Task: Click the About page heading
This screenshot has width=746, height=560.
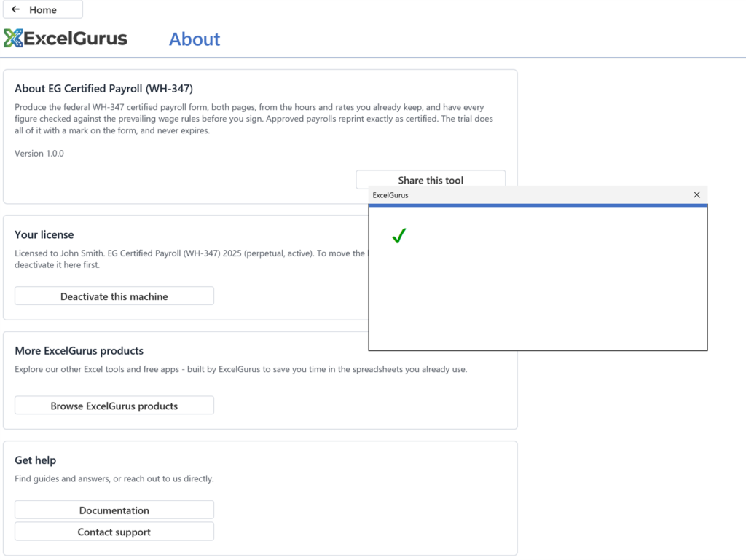Action: click(195, 39)
